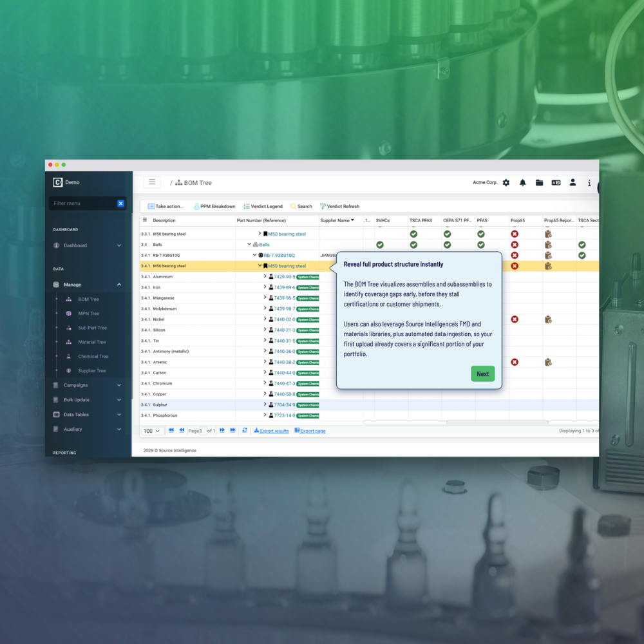This screenshot has height=644, width=644.
Task: Expand Auxiliary sidebar section
Action: (x=87, y=429)
